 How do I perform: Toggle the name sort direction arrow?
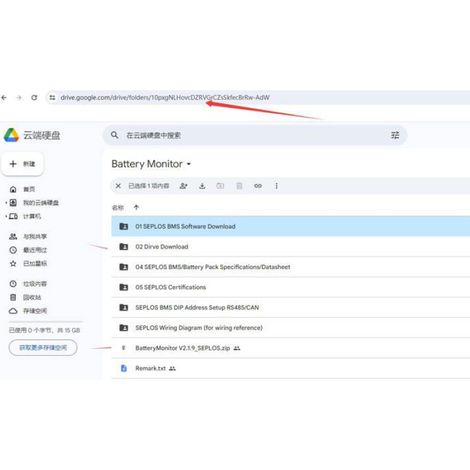[x=136, y=207]
